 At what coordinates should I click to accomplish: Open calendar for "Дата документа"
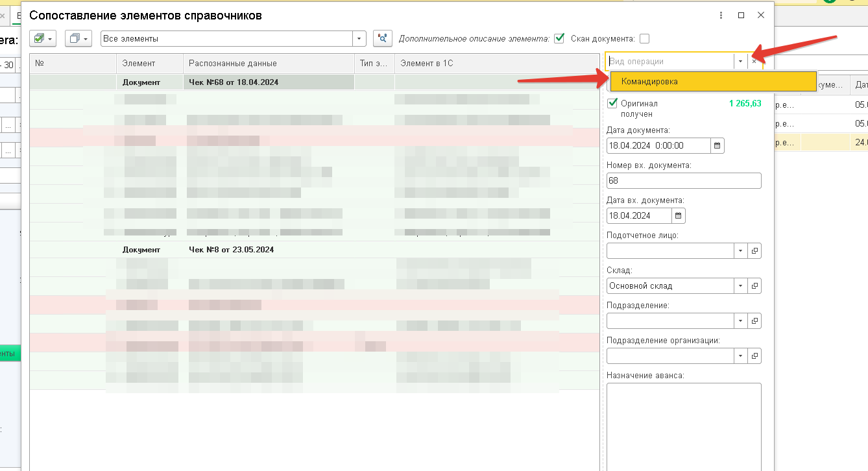coord(717,145)
